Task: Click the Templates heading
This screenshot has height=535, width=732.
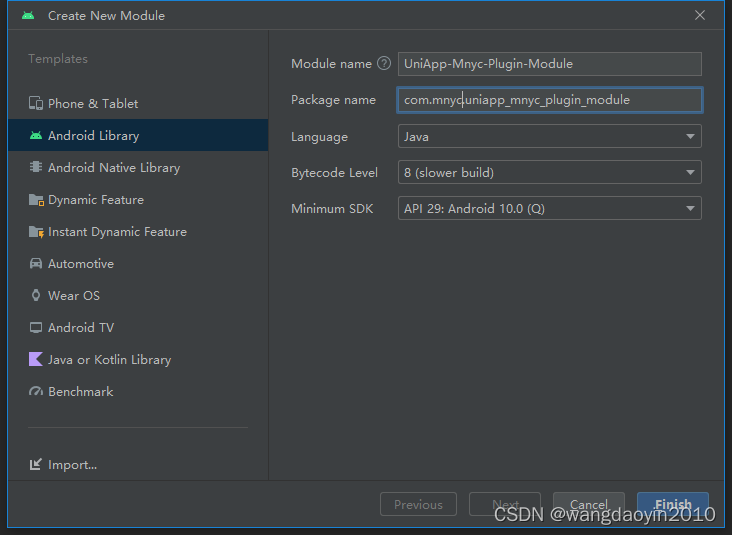Action: [x=58, y=59]
